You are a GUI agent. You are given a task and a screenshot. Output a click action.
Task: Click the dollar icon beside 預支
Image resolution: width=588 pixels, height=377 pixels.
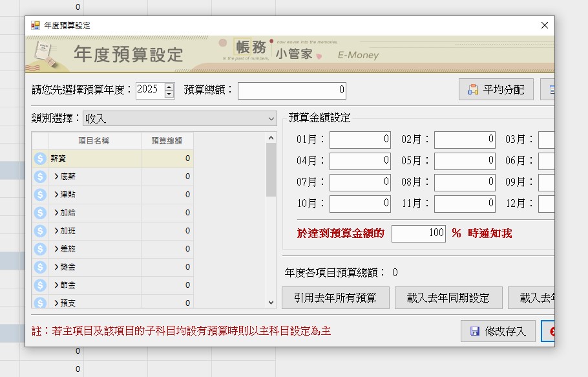pos(40,303)
